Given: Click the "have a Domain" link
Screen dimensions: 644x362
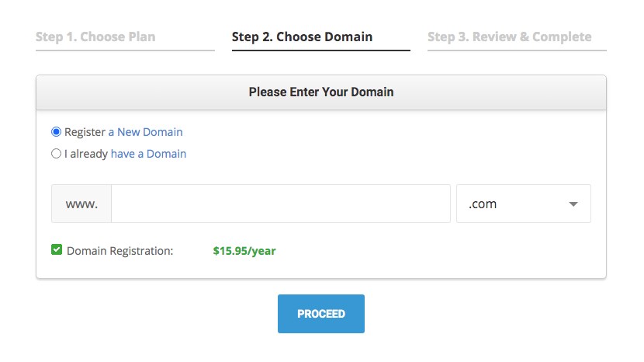Looking at the screenshot, I should 148,154.
